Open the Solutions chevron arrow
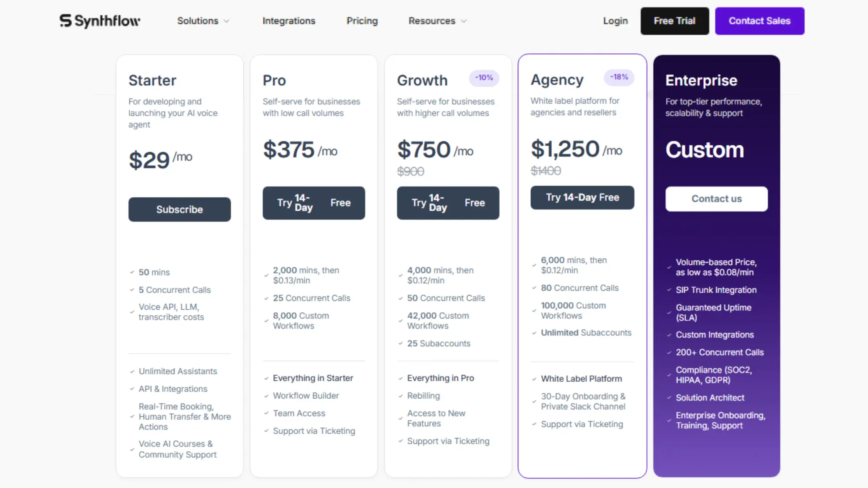The height and width of the screenshot is (488, 868). click(227, 21)
